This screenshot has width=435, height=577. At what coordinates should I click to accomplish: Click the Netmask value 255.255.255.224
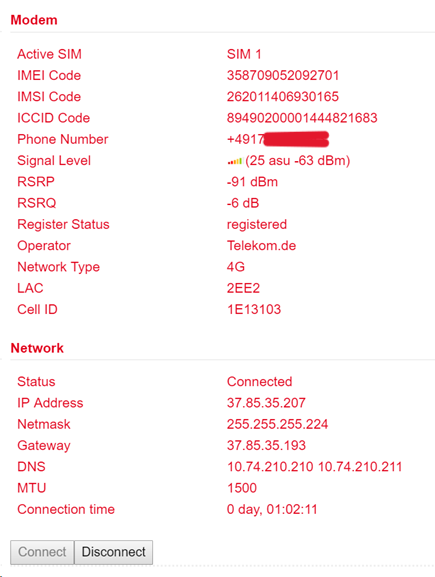click(277, 424)
